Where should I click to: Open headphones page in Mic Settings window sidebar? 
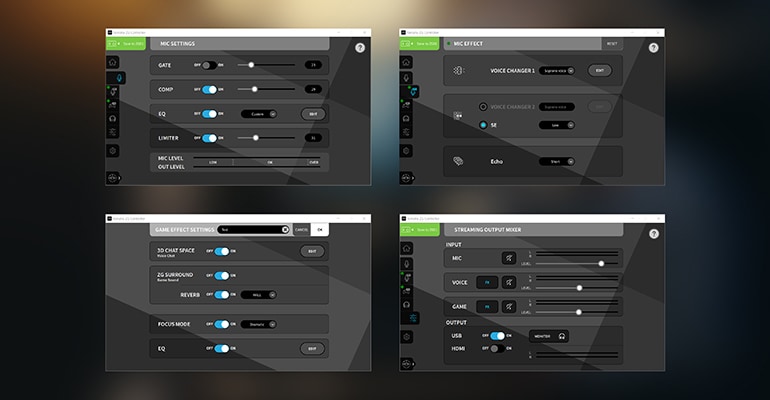112,118
